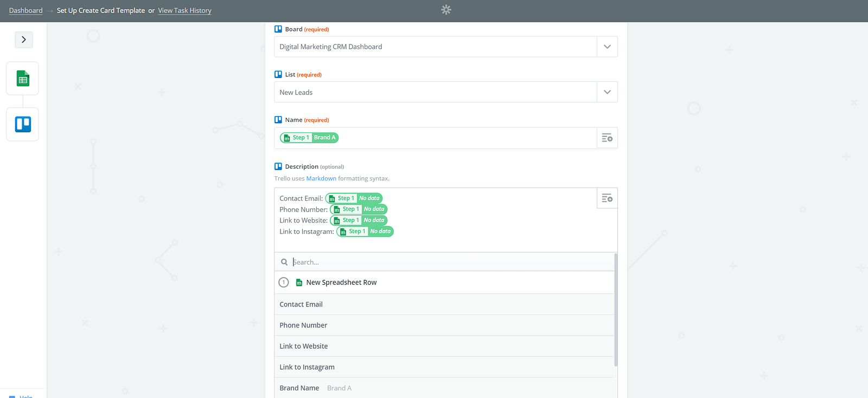This screenshot has height=398, width=868.
Task: Click the New Spreadsheet Row step header
Action: tap(341, 283)
